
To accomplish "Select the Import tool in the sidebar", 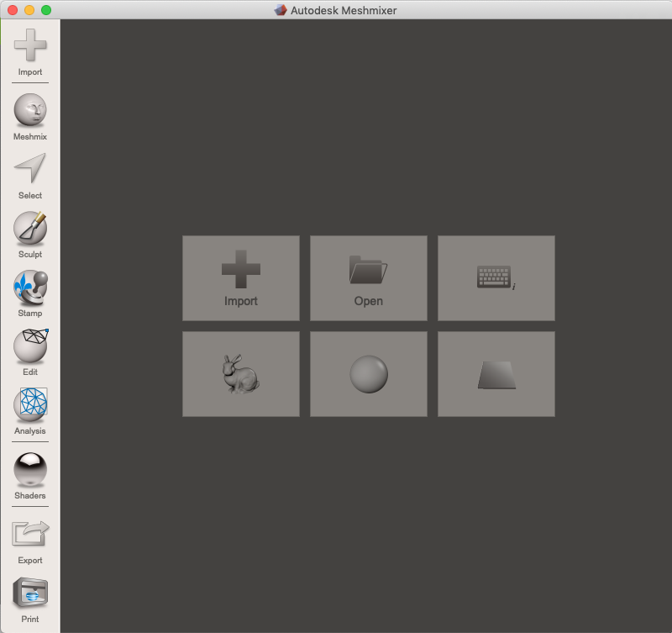I will (29, 50).
